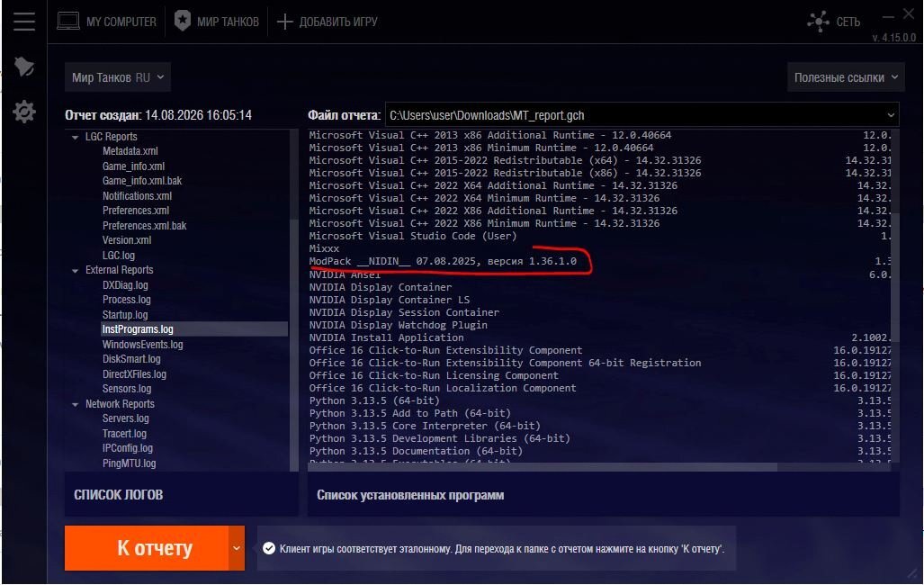Open the К отчету button dropdown arrow
Image resolution: width=924 pixels, height=585 pixels.
pos(237,548)
